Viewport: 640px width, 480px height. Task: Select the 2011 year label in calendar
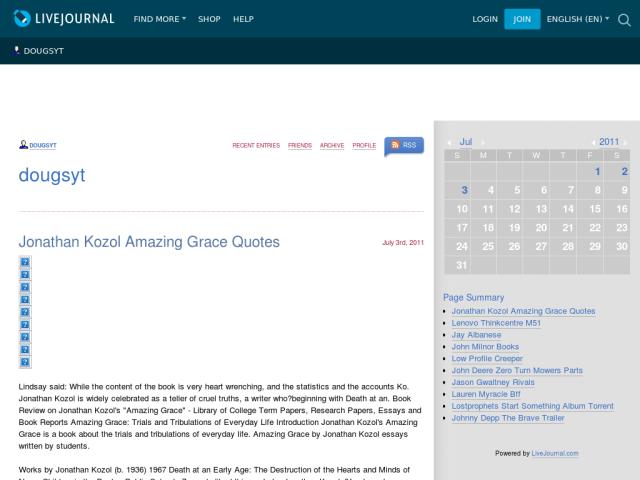(609, 142)
